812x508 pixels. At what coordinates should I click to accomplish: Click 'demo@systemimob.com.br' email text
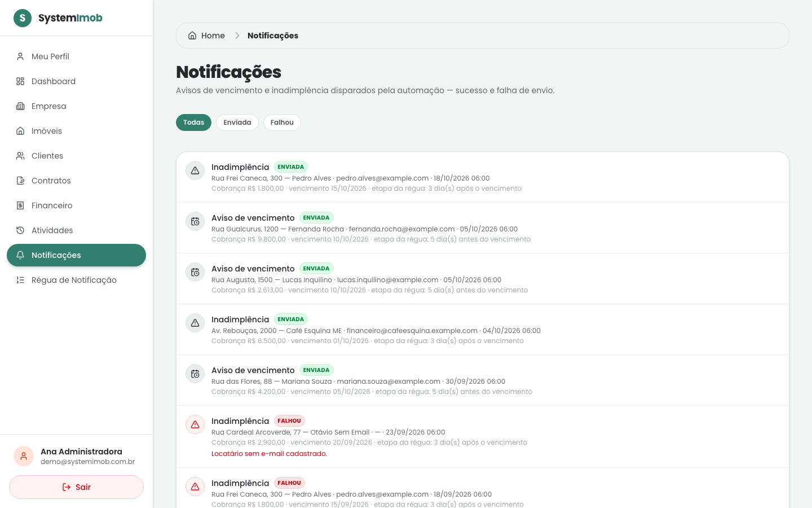pos(87,462)
